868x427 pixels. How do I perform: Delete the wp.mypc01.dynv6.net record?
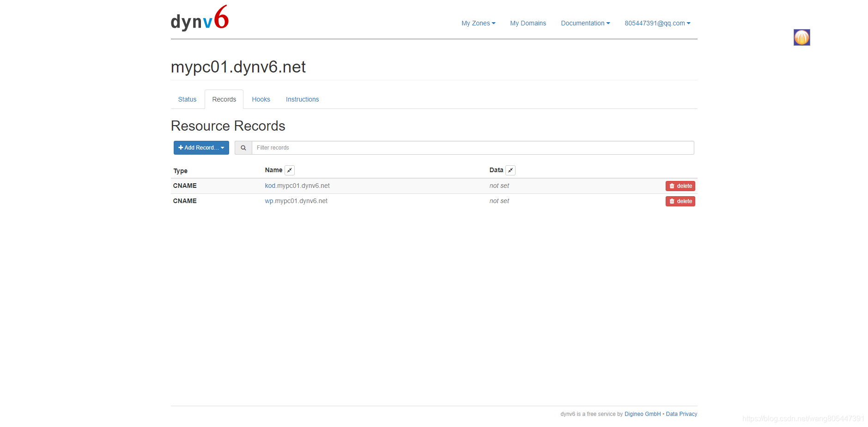(x=680, y=201)
